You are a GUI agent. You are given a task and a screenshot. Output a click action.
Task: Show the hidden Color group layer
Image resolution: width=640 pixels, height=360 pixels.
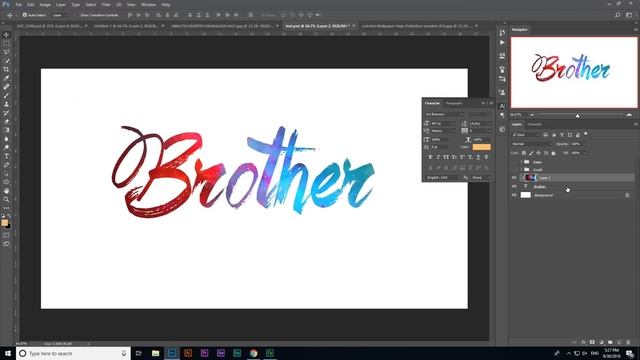(x=514, y=162)
